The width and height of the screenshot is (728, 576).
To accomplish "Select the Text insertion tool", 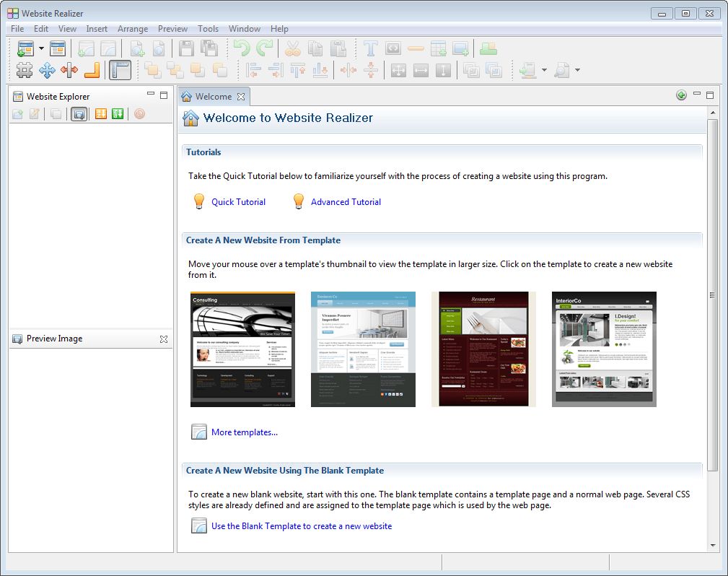I will click(370, 48).
